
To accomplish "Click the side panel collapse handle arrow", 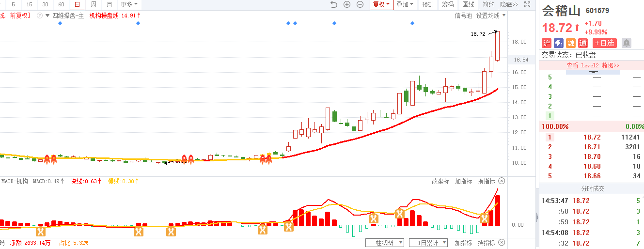I will coord(536,217).
